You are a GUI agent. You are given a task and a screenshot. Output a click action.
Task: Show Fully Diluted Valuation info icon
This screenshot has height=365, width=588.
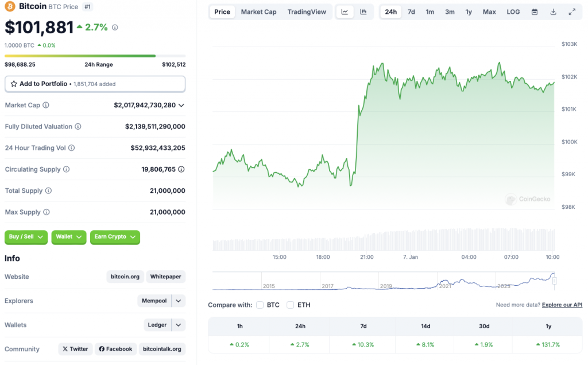pyautogui.click(x=78, y=127)
